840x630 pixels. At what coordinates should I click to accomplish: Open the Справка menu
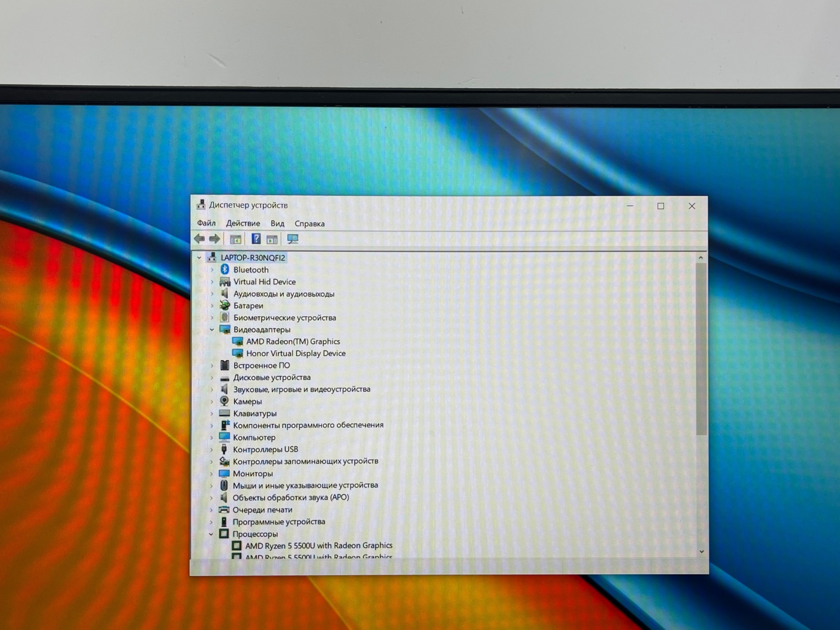310,223
